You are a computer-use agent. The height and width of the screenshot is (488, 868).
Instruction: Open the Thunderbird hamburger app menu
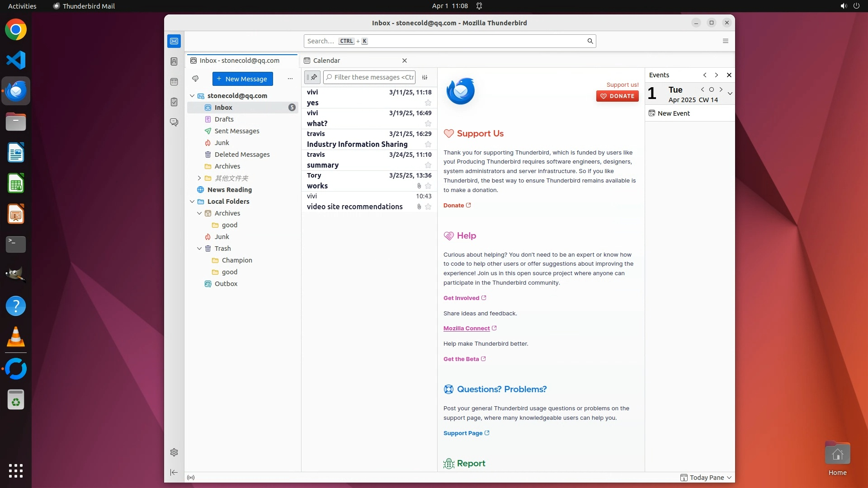point(726,41)
